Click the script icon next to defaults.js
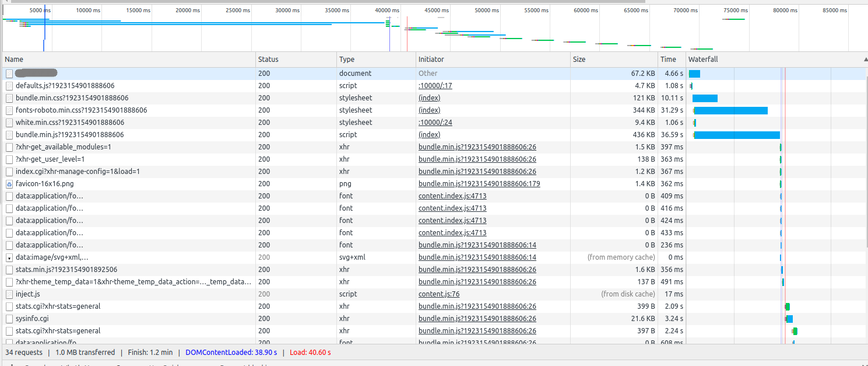This screenshot has width=868, height=366. (8, 85)
